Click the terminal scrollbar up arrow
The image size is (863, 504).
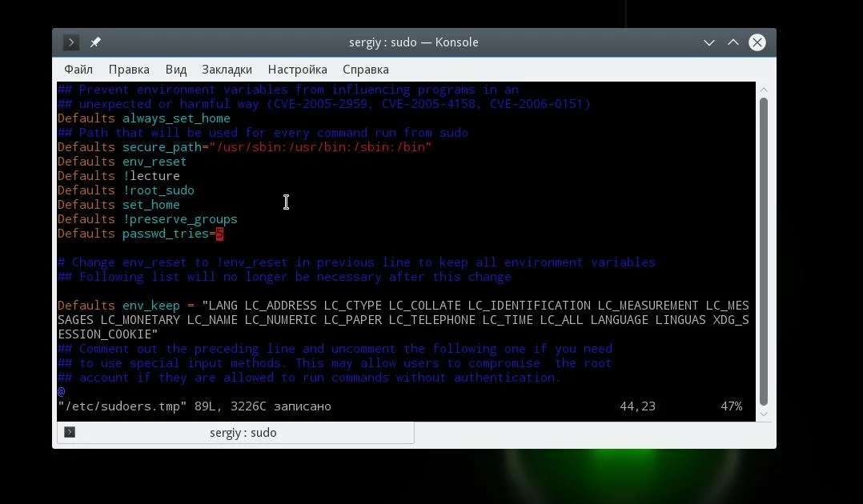pos(764,89)
